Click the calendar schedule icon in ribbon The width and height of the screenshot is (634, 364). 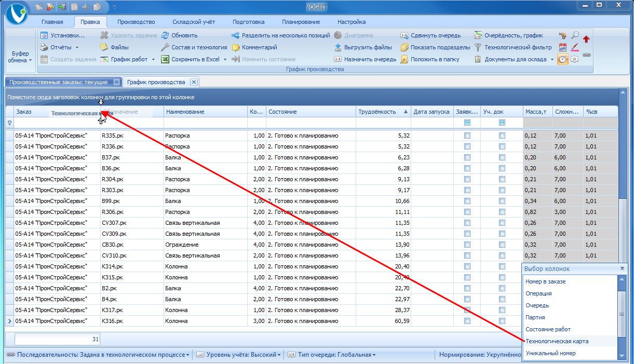point(563,47)
